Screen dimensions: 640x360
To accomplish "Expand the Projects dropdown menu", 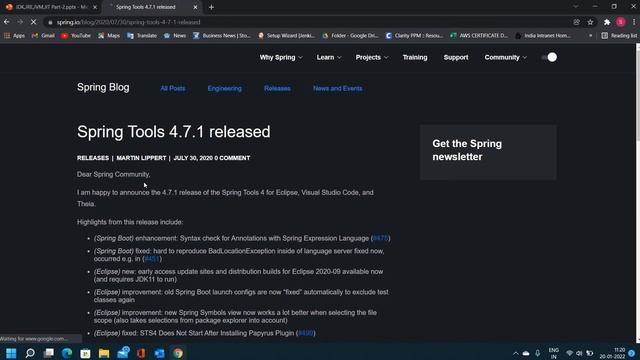I will (x=372, y=58).
